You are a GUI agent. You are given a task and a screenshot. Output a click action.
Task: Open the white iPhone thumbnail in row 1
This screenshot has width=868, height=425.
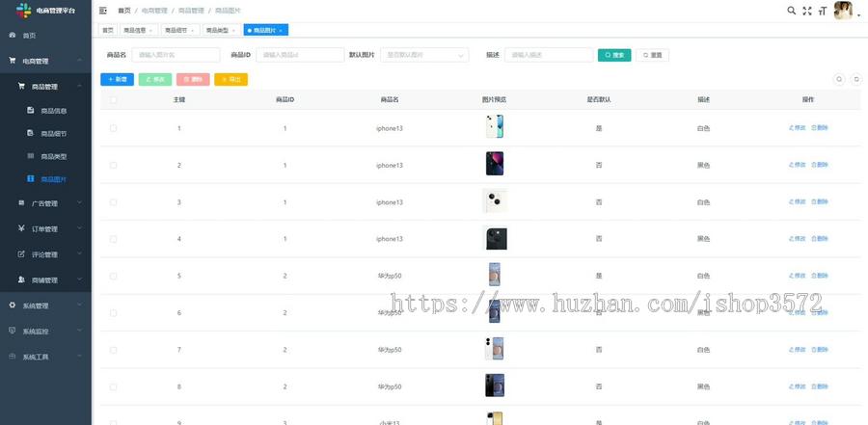click(495, 126)
